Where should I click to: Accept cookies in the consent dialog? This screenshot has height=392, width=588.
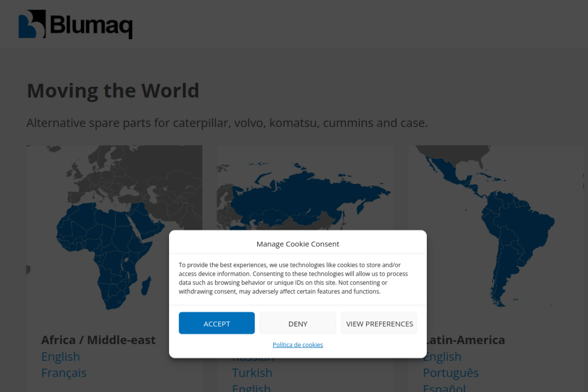pos(216,324)
